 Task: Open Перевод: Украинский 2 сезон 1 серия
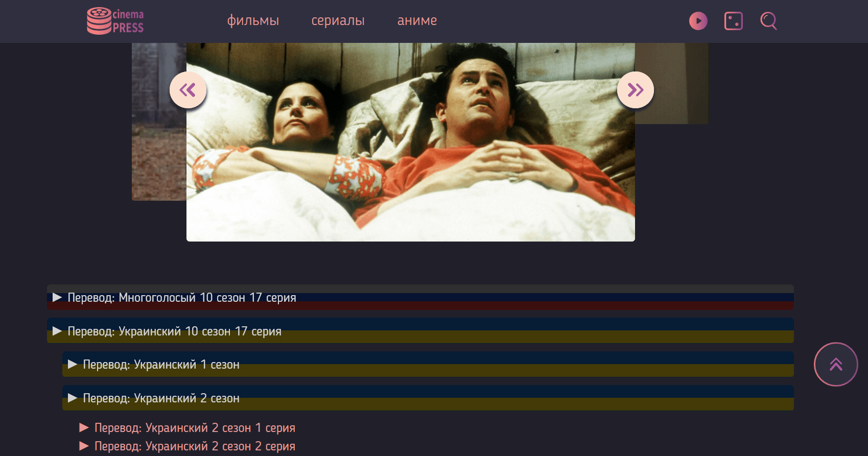click(x=187, y=428)
